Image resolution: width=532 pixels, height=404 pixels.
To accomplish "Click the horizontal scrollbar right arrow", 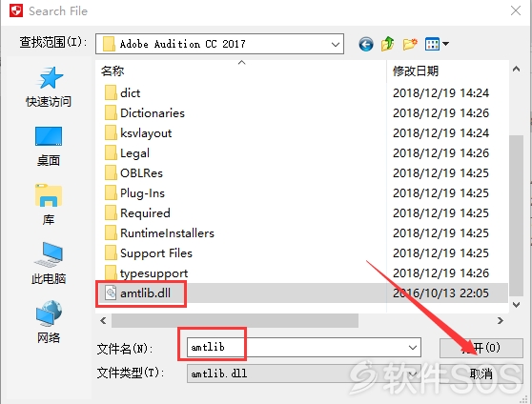I will click(x=501, y=320).
